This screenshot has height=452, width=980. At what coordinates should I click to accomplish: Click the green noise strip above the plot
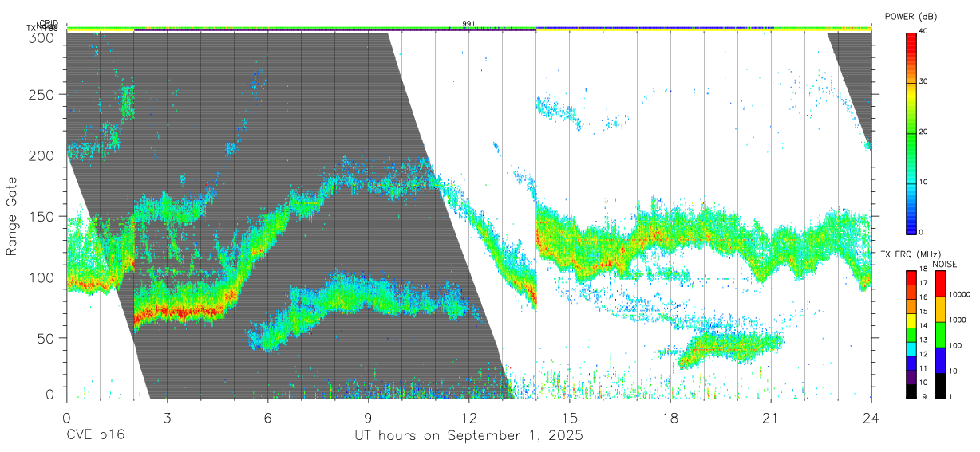tap(468, 27)
